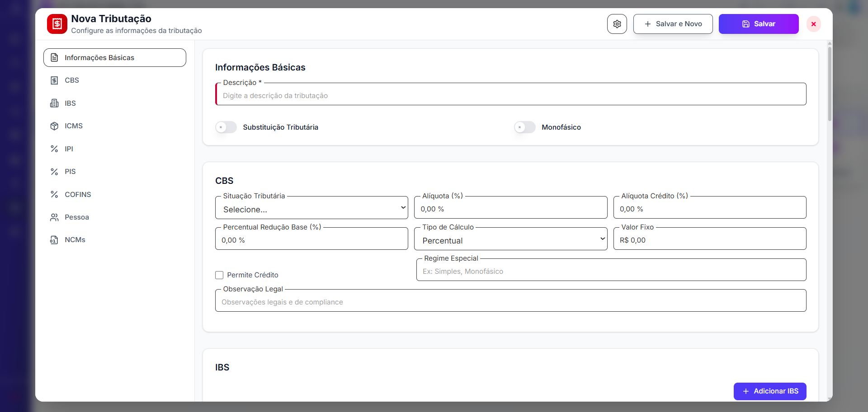This screenshot has width=868, height=412.
Task: Click the plus icon in Salvar e Novo
Action: pos(648,24)
